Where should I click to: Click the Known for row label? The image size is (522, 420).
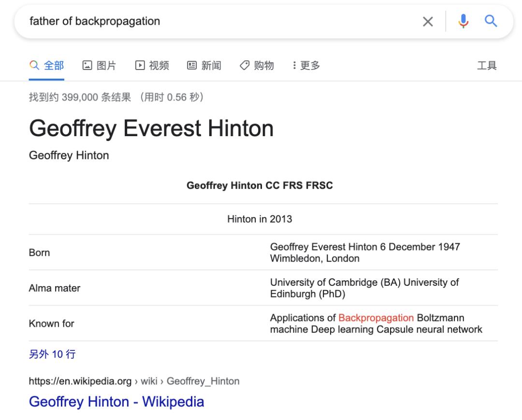(51, 323)
